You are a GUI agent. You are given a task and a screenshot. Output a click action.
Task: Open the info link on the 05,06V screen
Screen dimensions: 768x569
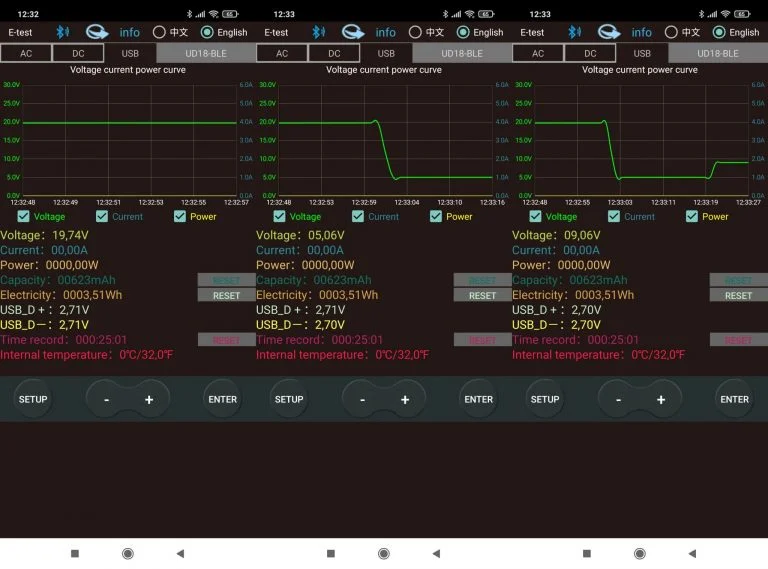click(x=386, y=32)
